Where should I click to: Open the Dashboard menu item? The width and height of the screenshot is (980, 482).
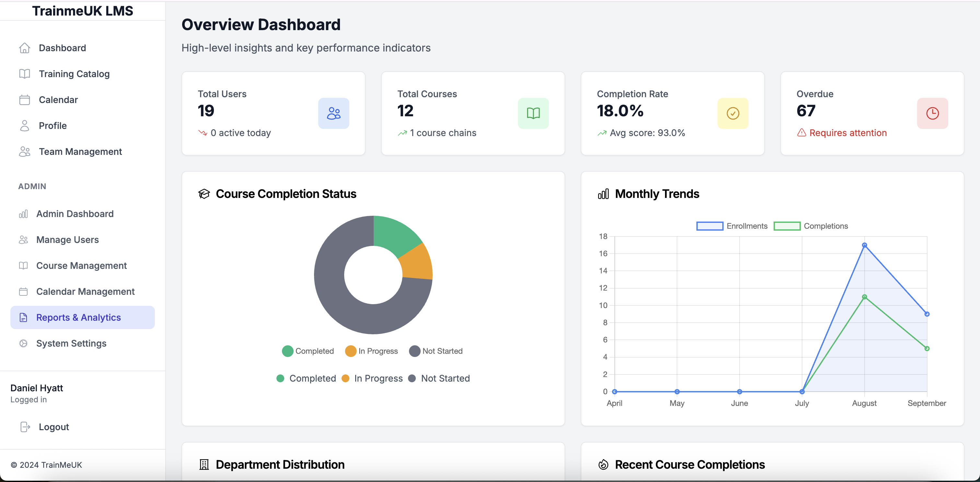click(83, 48)
